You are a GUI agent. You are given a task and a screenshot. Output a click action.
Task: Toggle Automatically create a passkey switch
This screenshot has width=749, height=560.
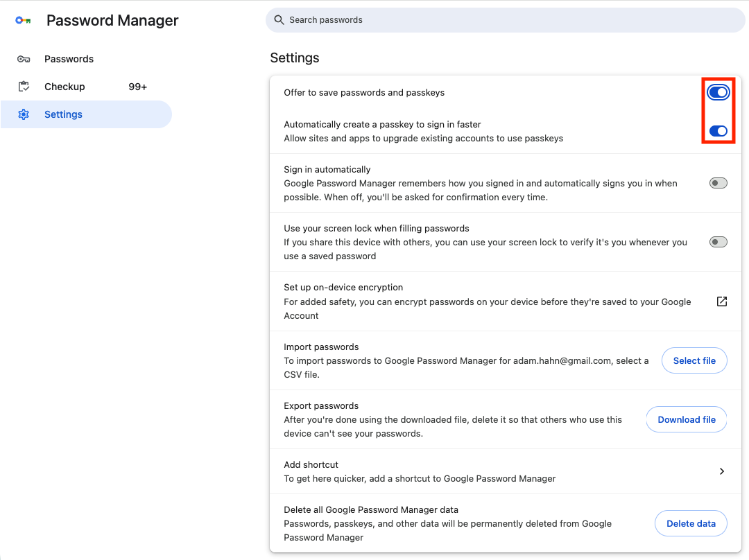pos(718,131)
